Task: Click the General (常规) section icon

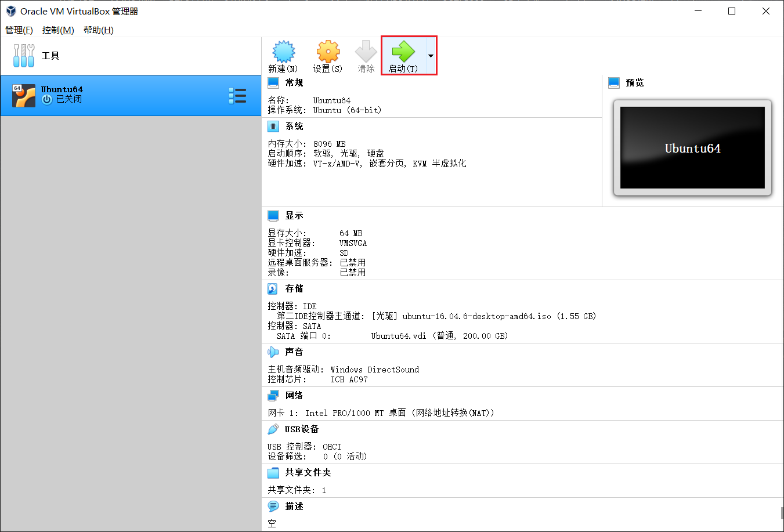Action: click(273, 83)
